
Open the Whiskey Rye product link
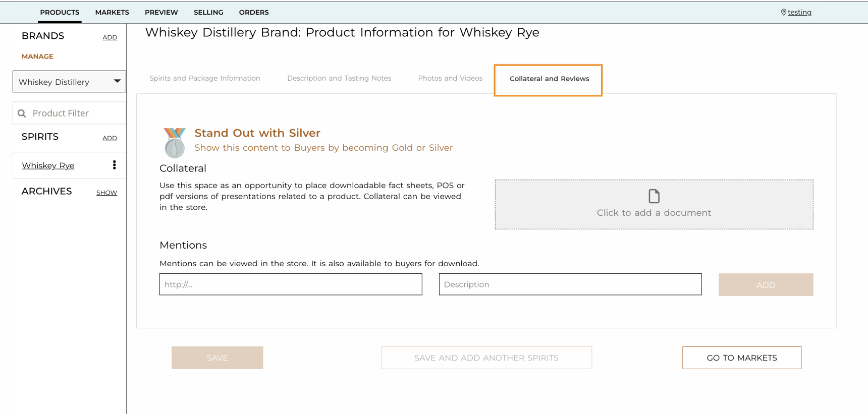click(48, 165)
